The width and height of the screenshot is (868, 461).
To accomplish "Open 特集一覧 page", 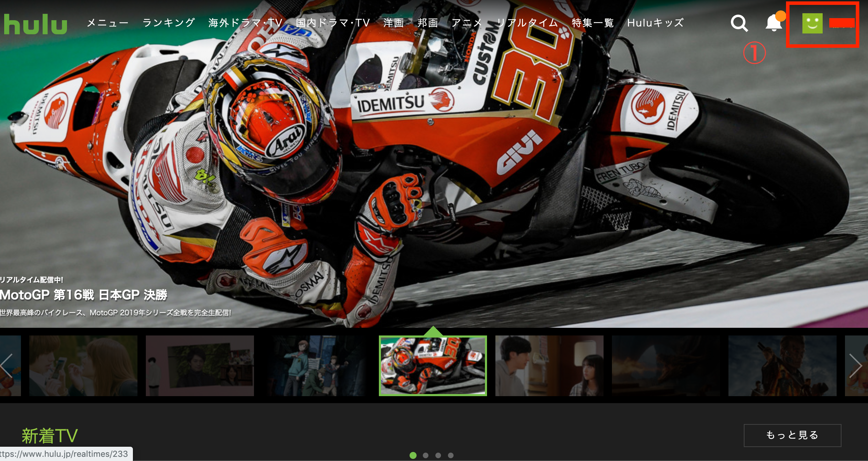I will pyautogui.click(x=593, y=23).
